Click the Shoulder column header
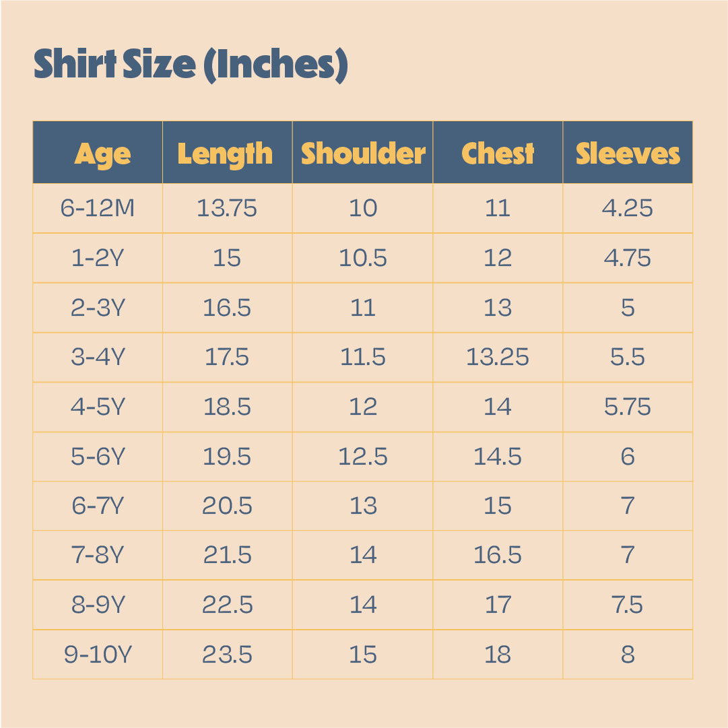Screen dimensions: 728x728 pos(363,154)
